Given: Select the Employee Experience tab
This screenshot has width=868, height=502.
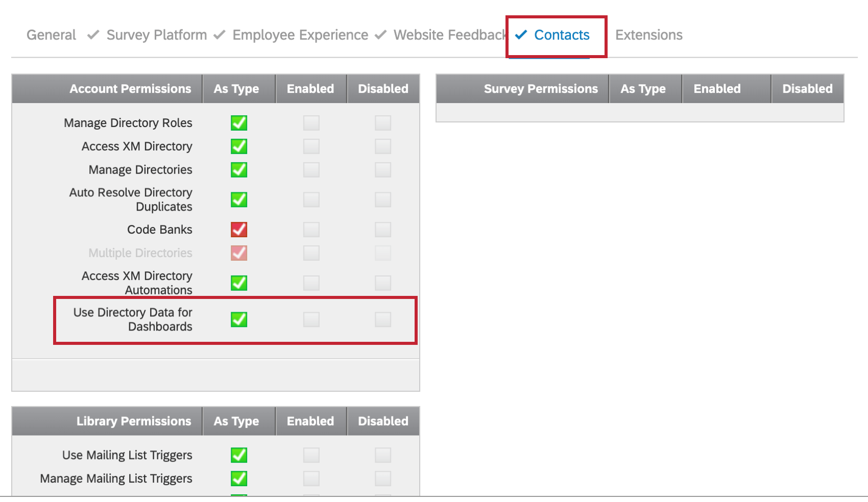Looking at the screenshot, I should point(300,35).
